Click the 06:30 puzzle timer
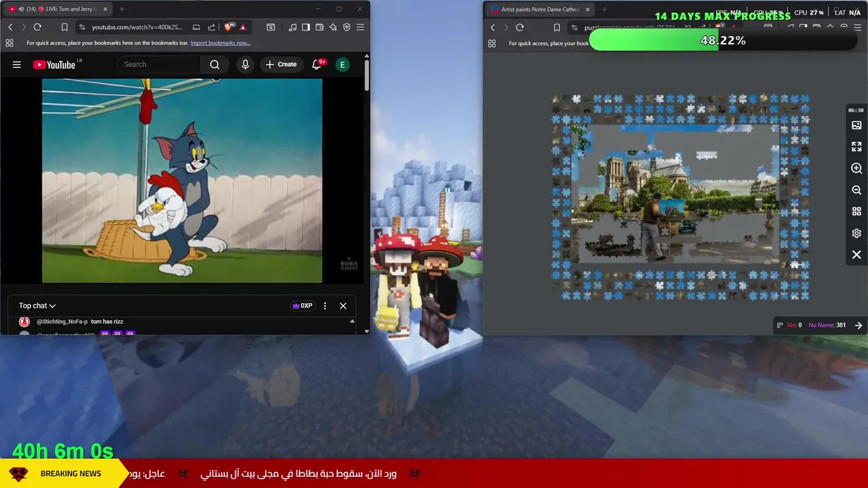 [x=856, y=110]
